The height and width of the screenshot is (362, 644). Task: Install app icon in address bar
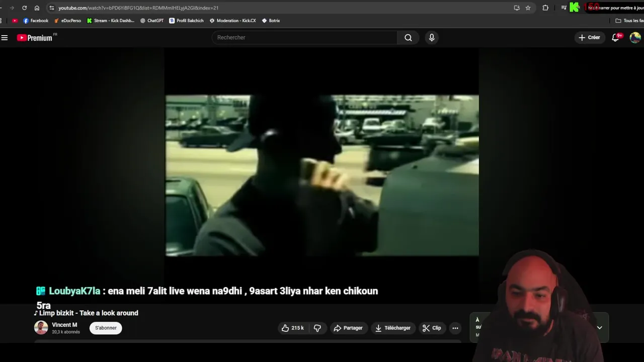point(517,8)
